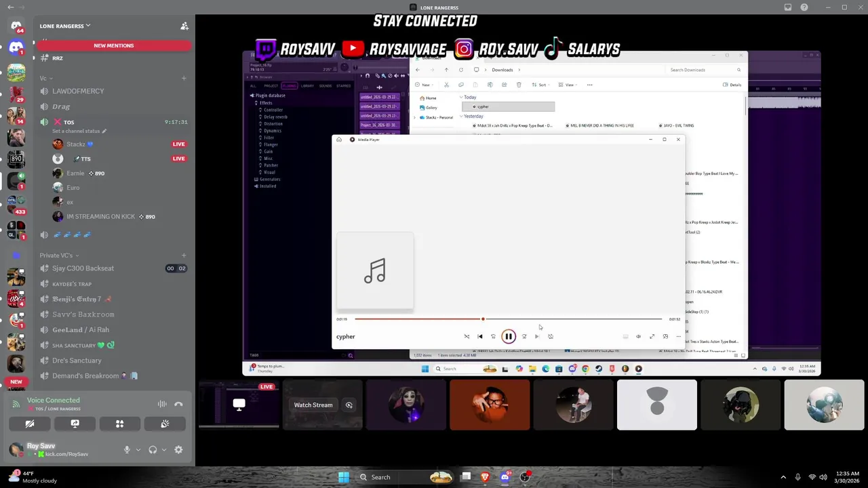The image size is (868, 488).
Task: Open input device options arrow beside microphone
Action: click(x=138, y=449)
